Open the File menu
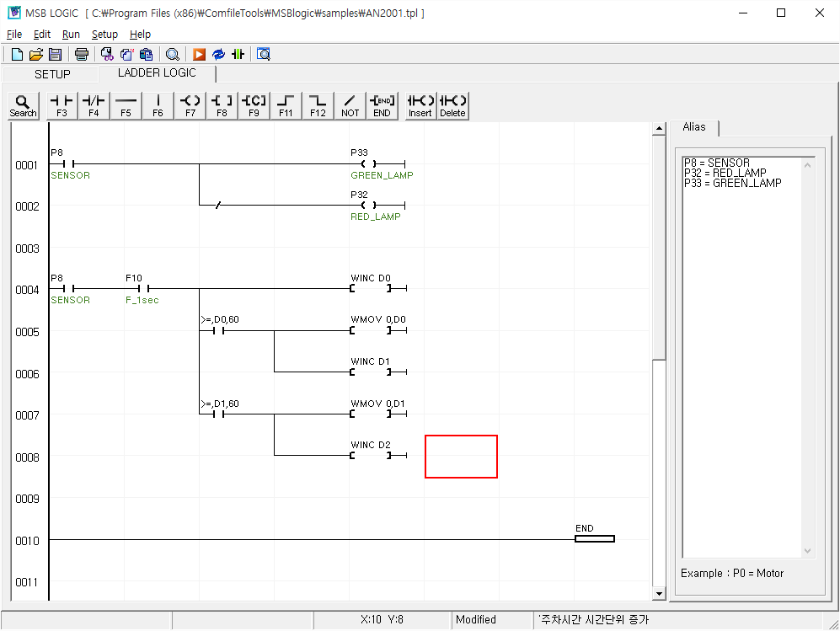The width and height of the screenshot is (840, 631). (x=13, y=35)
